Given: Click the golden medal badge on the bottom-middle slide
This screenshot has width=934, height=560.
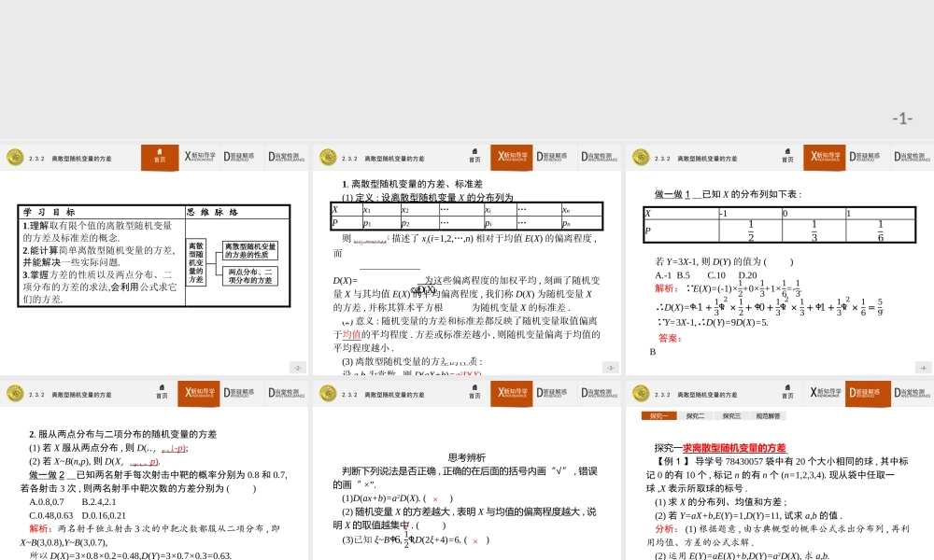Looking at the screenshot, I should click(328, 393).
